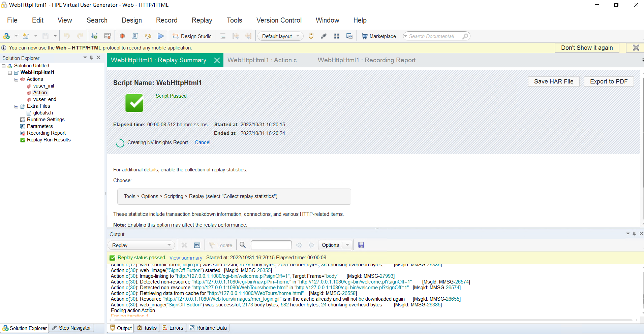Click Don't Show it again button
Viewport: 644px width, 334px height.
click(x=587, y=48)
